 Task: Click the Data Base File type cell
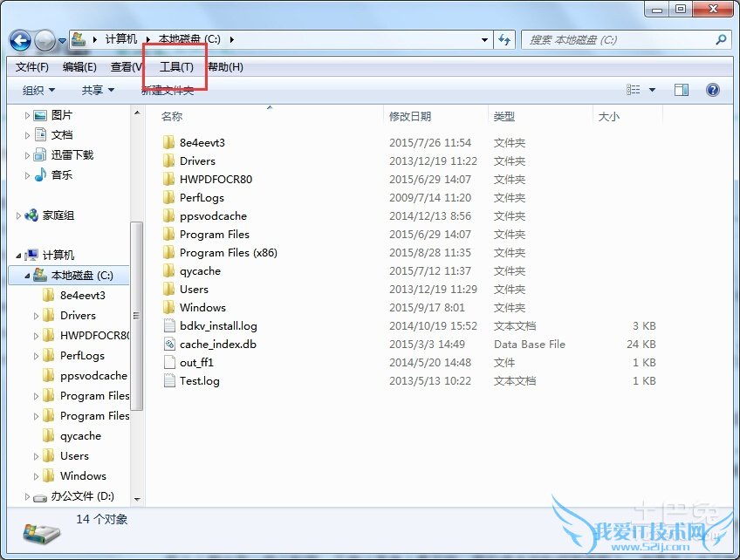click(530, 345)
